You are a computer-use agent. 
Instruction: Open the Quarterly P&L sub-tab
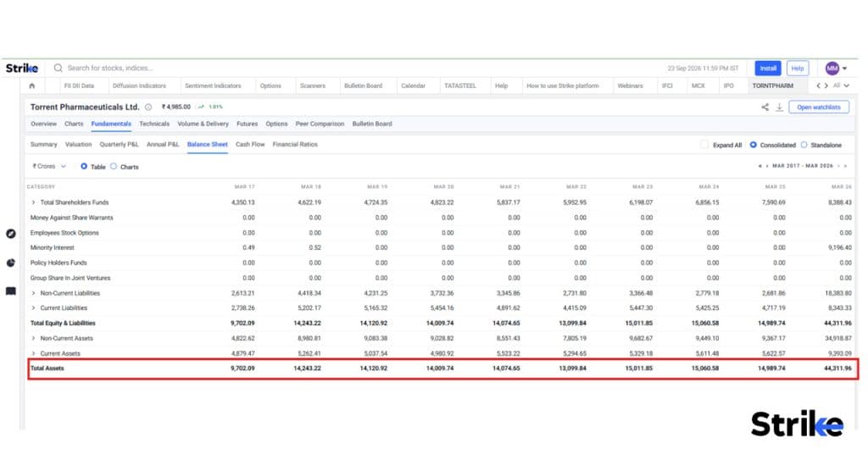[119, 144]
